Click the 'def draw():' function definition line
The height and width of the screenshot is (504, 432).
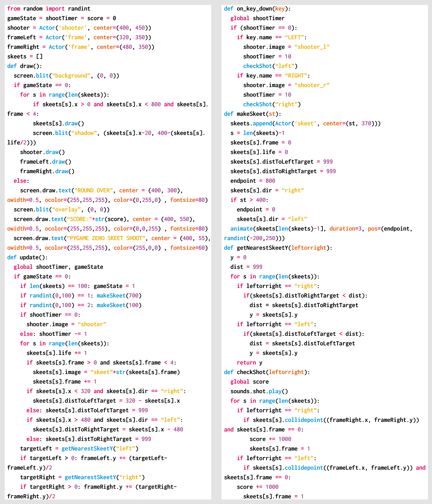click(24, 66)
